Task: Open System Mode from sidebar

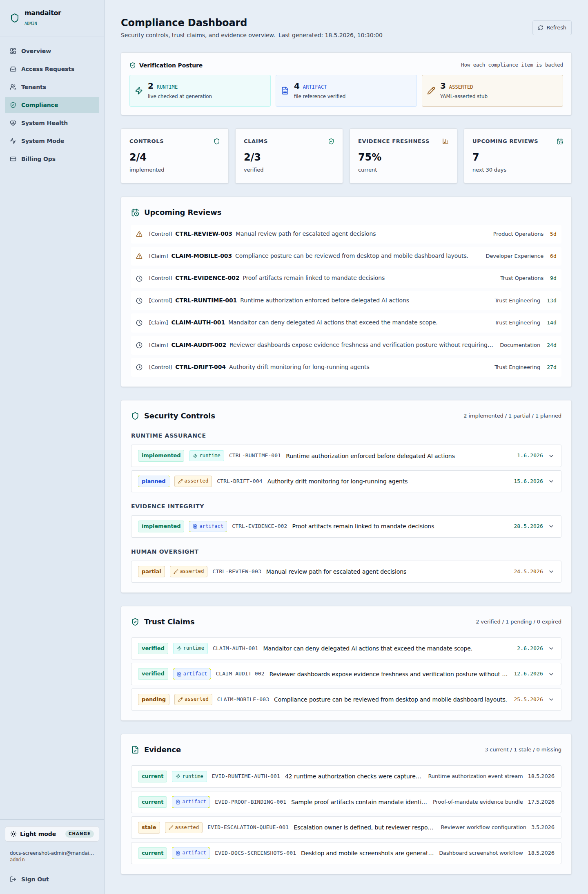Action: [x=52, y=141]
